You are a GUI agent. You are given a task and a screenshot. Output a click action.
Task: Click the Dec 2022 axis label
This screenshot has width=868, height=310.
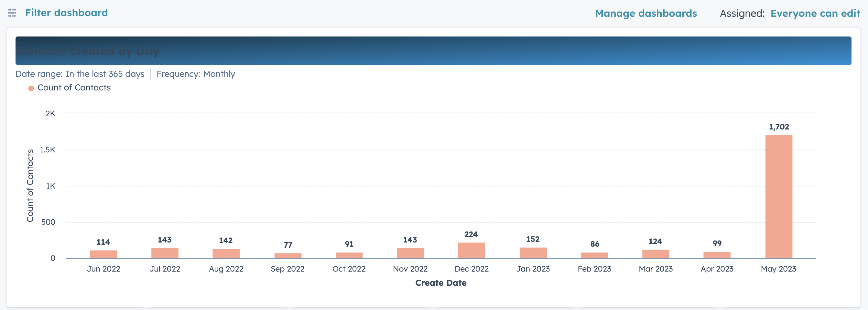pos(472,269)
